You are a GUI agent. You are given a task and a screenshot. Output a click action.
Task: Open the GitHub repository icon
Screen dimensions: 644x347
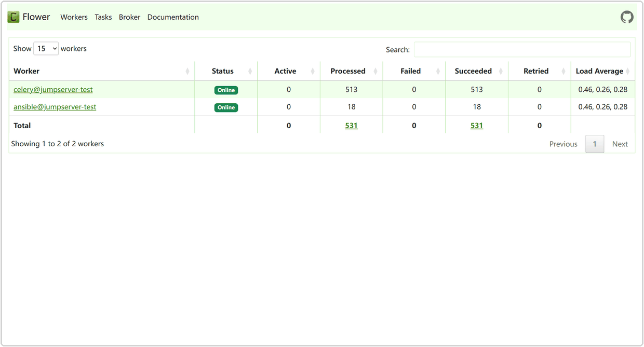pyautogui.click(x=627, y=17)
